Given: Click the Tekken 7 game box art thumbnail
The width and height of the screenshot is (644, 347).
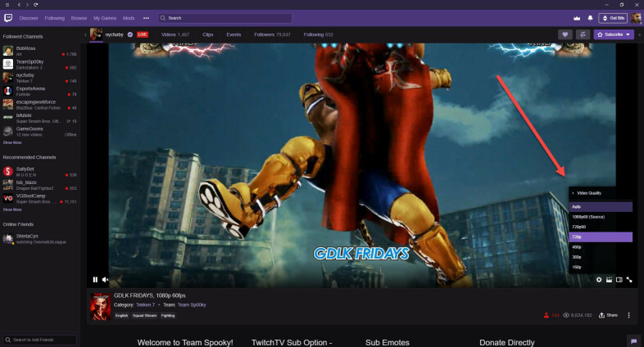Looking at the screenshot, I should pos(101,306).
